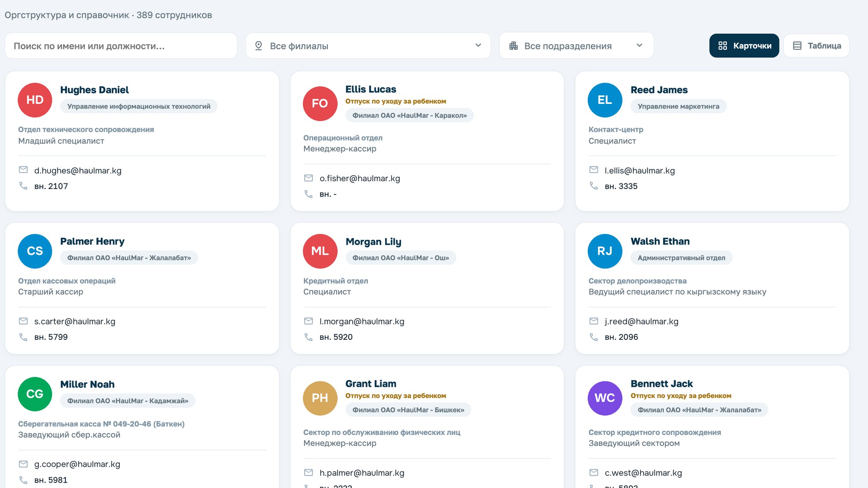Click the extension вн. 5920
Image resolution: width=868 pixels, height=488 pixels.
click(336, 337)
